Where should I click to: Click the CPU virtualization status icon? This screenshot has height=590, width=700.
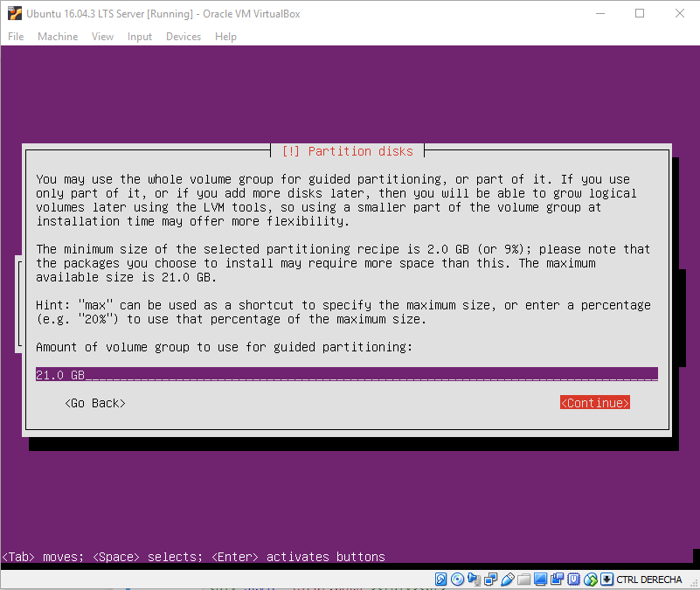coord(573,580)
